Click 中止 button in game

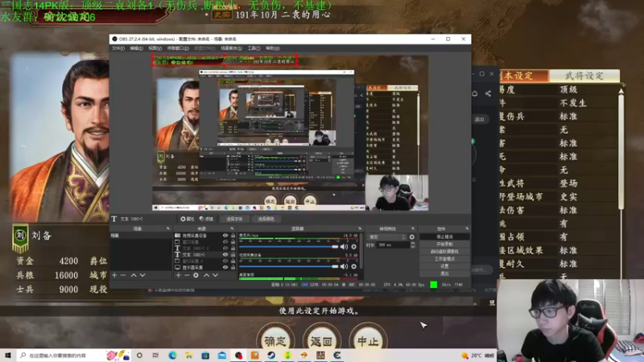coord(368,340)
